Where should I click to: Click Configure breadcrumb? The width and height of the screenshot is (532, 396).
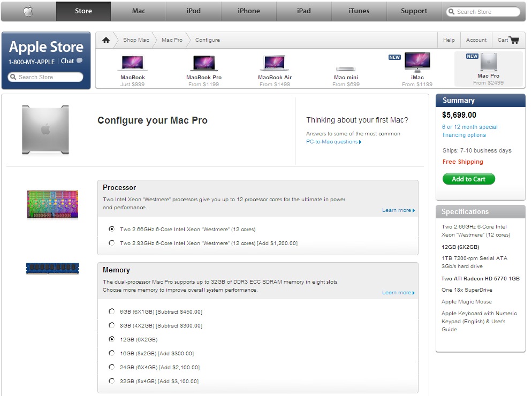[x=207, y=40]
